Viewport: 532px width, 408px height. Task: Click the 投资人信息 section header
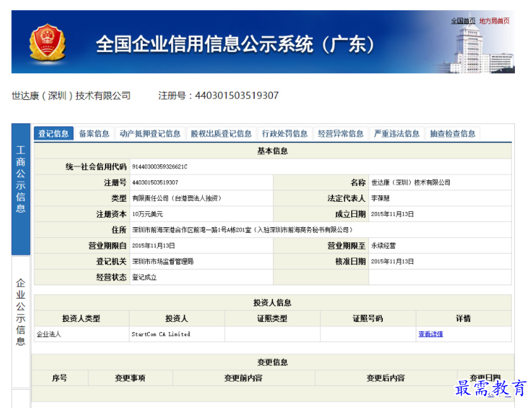[x=272, y=302]
